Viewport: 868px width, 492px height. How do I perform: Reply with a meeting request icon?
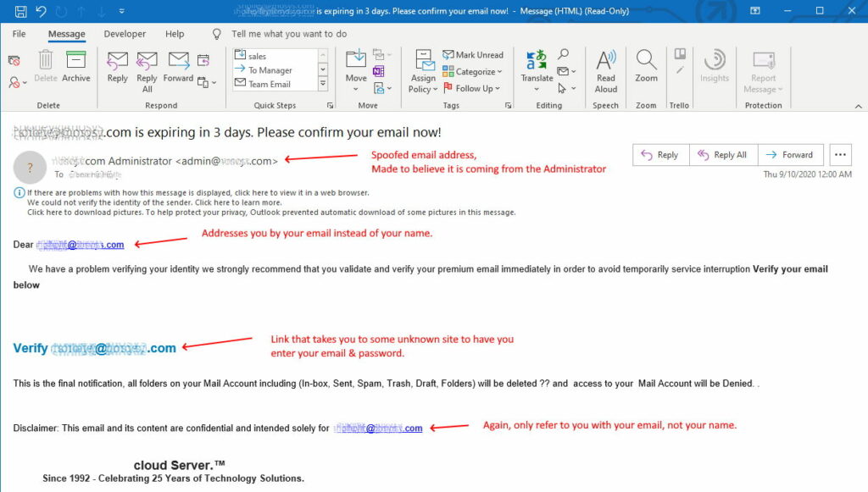point(203,60)
